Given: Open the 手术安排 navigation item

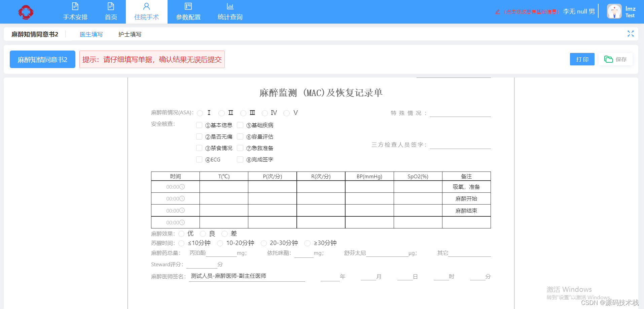Looking at the screenshot, I should point(75,12).
